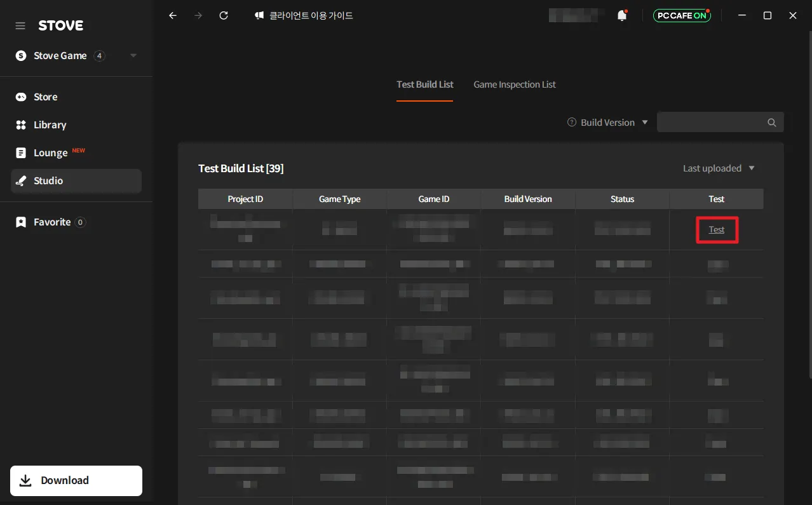Click the Test column header
812x505 pixels.
coord(717,199)
